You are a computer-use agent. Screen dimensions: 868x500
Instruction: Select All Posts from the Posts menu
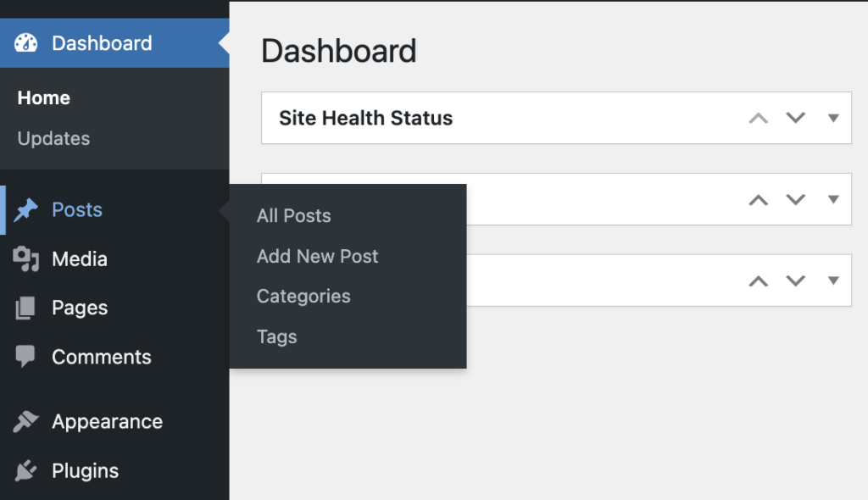pyautogui.click(x=293, y=215)
